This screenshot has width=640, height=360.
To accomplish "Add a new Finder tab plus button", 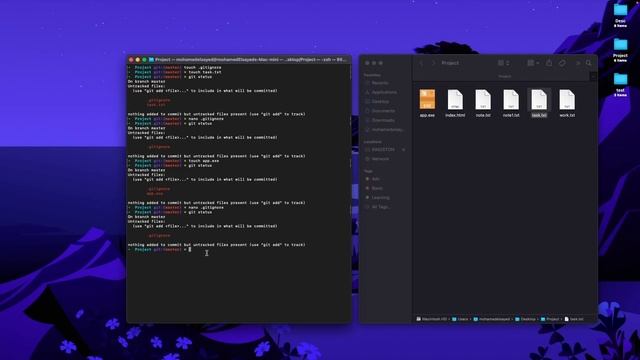I will 593,76.
